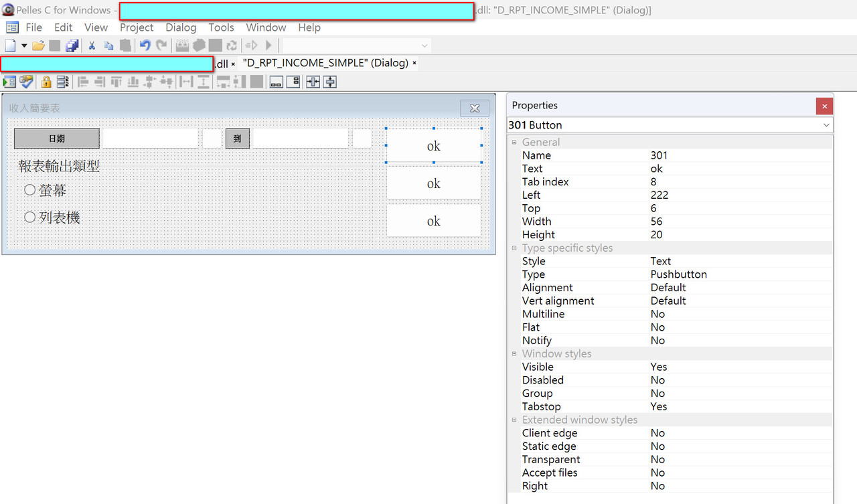Click the align left edges icon
This screenshot has width=857, height=504.
(83, 82)
